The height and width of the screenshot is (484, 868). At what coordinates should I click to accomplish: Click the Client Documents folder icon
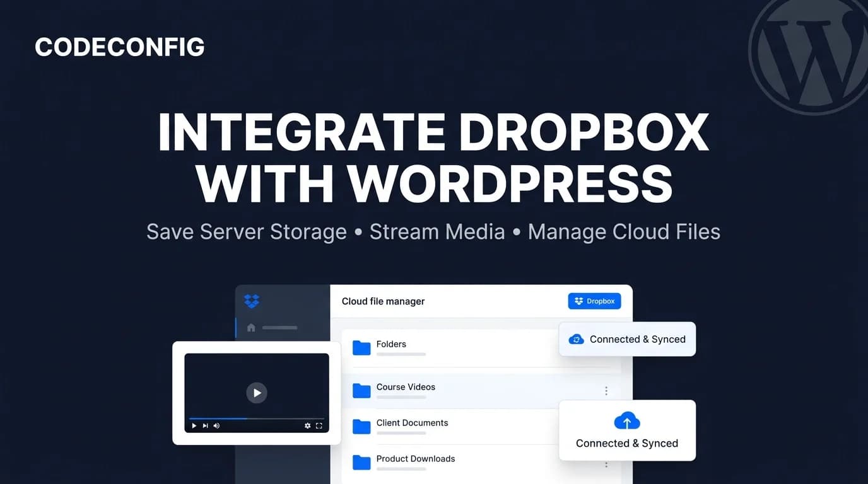tap(361, 427)
